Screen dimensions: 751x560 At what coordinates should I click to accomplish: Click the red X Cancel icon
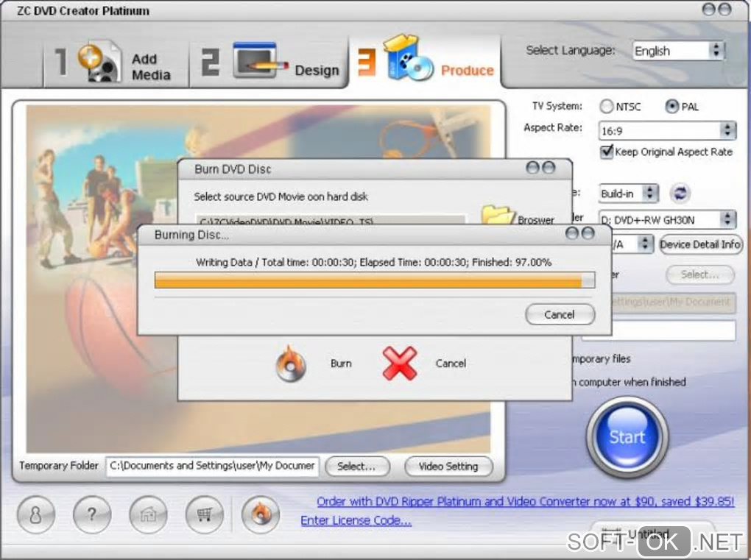(400, 364)
